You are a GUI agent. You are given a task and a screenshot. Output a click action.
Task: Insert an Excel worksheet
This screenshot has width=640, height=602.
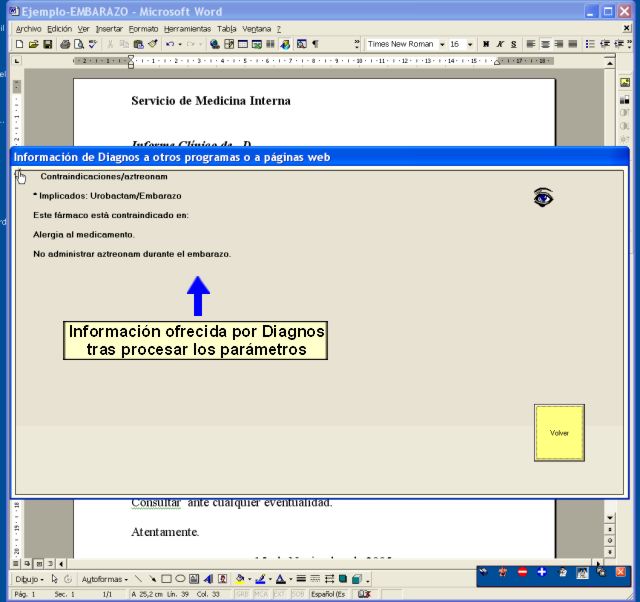click(x=257, y=44)
